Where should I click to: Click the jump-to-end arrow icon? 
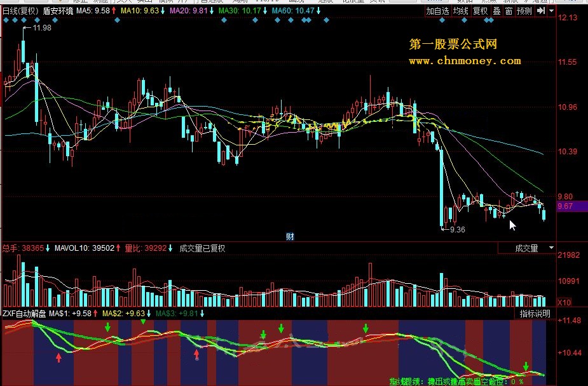tap(541, 11)
